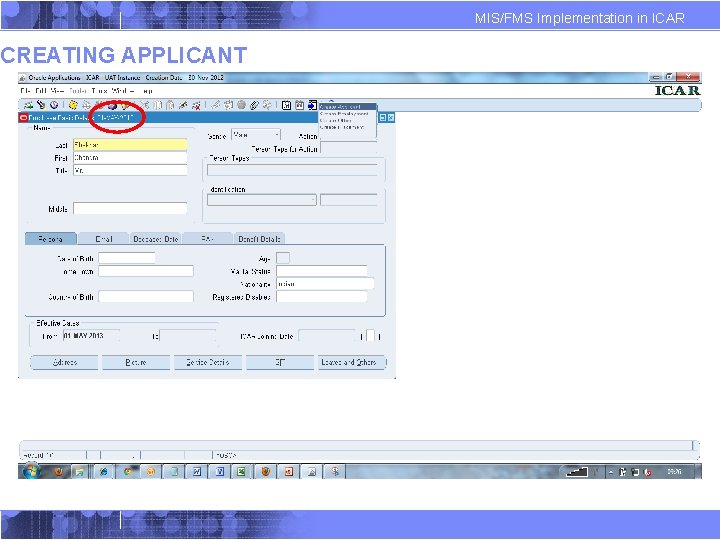Click the Next Step toolbar icon
Viewport: 720px width, 540px height.
[x=86, y=105]
